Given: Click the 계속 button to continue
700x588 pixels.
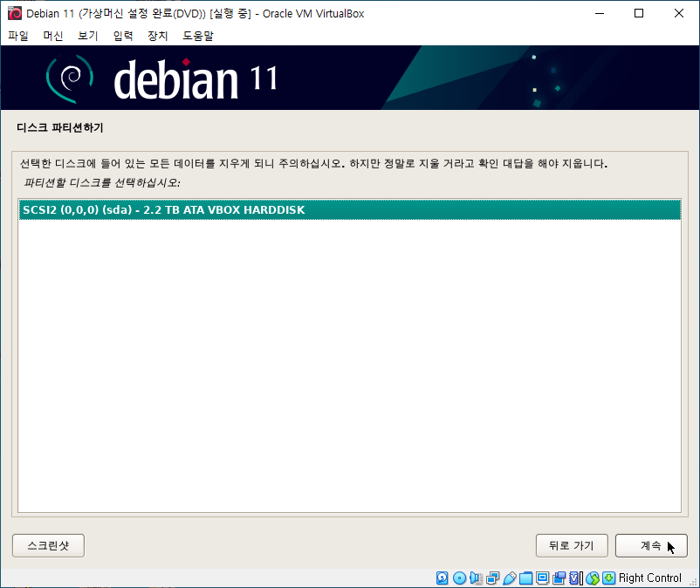Looking at the screenshot, I should tap(651, 545).
